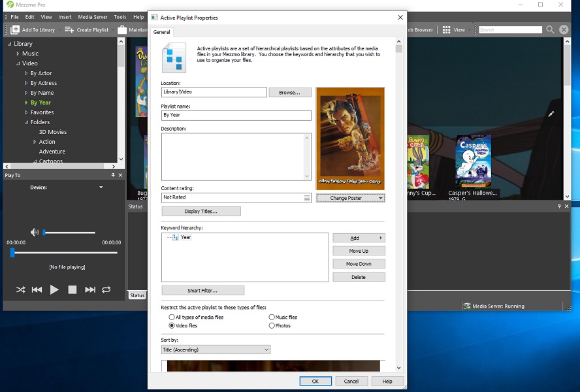Screen dimensions: 580x392
Task: Open the View menu
Action: tap(46, 17)
